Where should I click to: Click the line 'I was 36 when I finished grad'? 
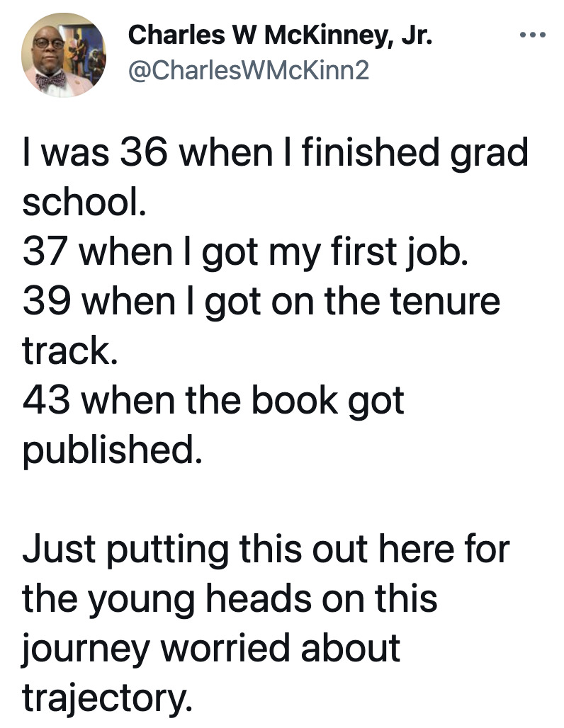[276, 153]
